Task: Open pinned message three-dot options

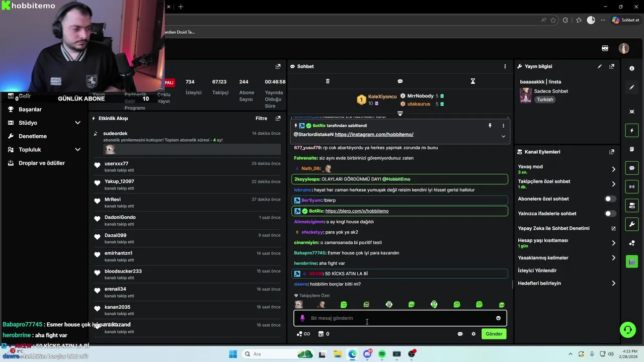Action: [x=503, y=126]
